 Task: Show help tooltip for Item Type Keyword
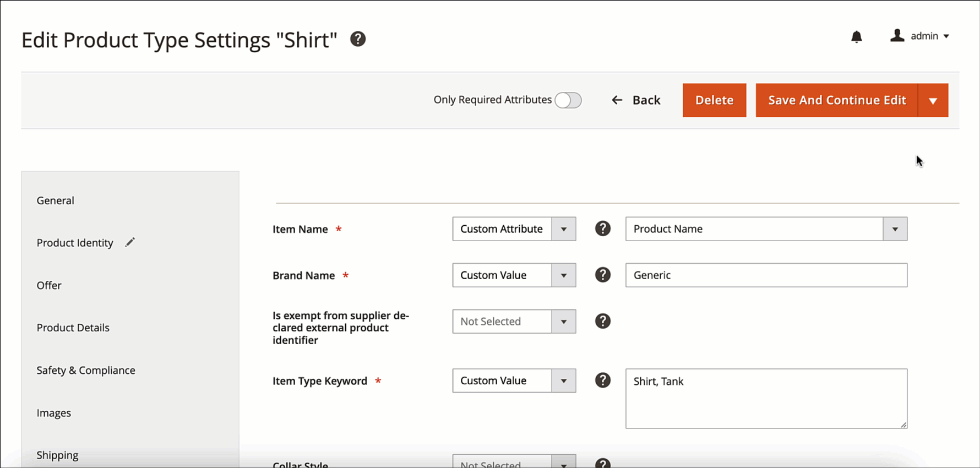pyautogui.click(x=603, y=380)
